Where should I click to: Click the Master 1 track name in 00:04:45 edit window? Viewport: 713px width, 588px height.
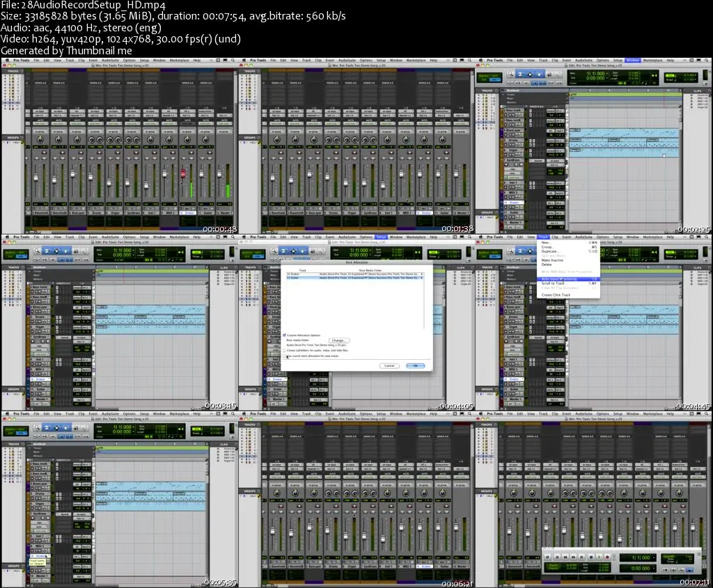(x=515, y=399)
